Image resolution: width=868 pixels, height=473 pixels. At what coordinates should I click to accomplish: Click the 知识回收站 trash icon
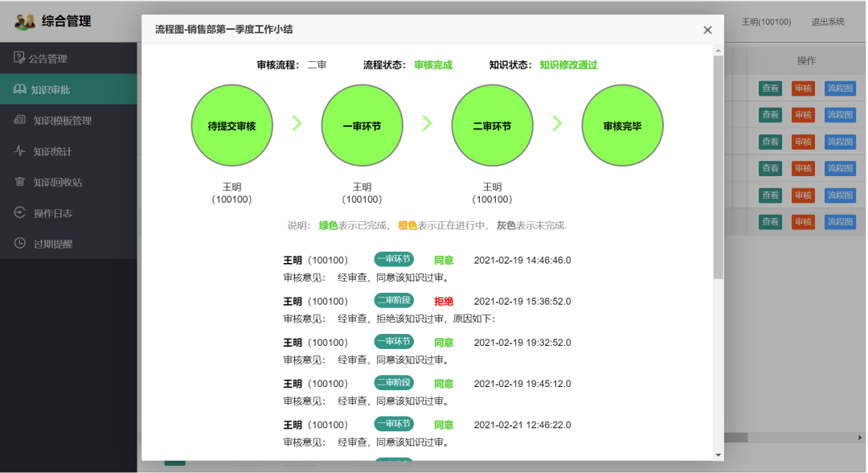tap(20, 182)
